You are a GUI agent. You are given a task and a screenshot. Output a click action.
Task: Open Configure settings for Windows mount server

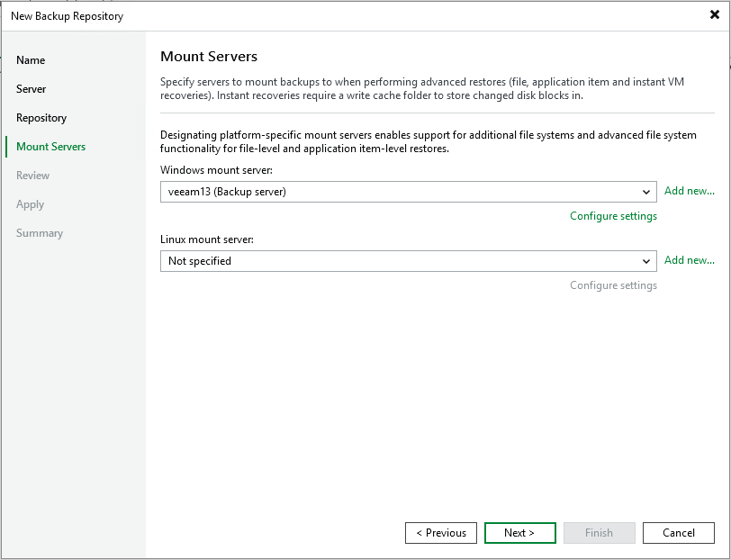[613, 216]
